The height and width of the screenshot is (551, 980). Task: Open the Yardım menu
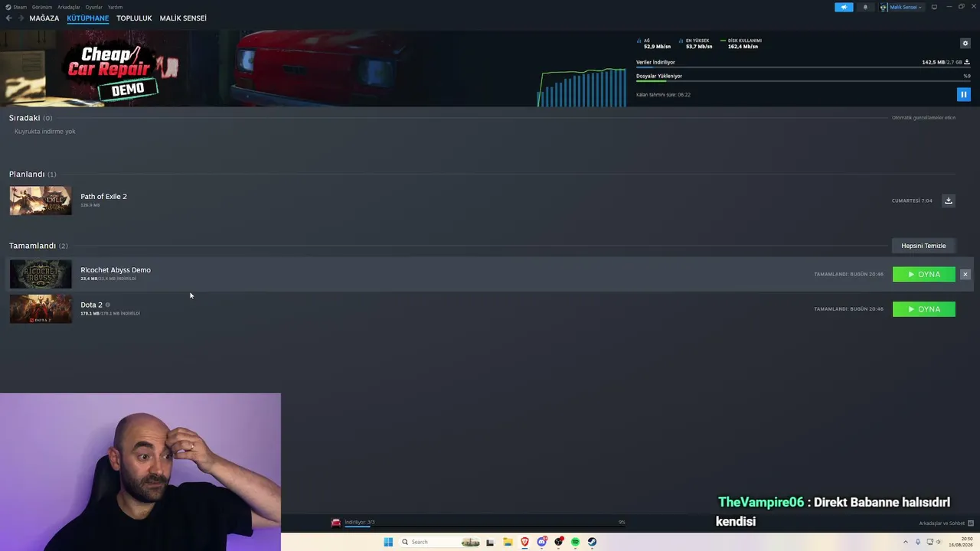(115, 7)
